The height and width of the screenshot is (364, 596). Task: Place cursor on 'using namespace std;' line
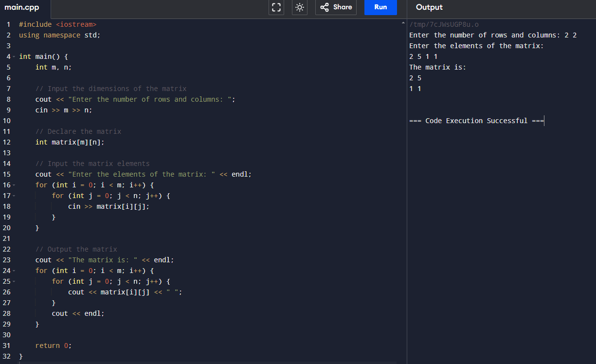[x=59, y=35]
